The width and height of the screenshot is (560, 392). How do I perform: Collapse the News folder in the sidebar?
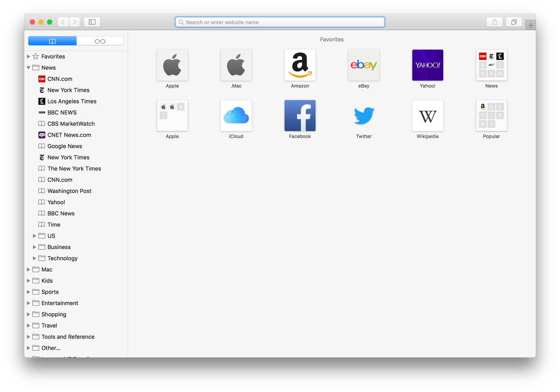pos(28,68)
